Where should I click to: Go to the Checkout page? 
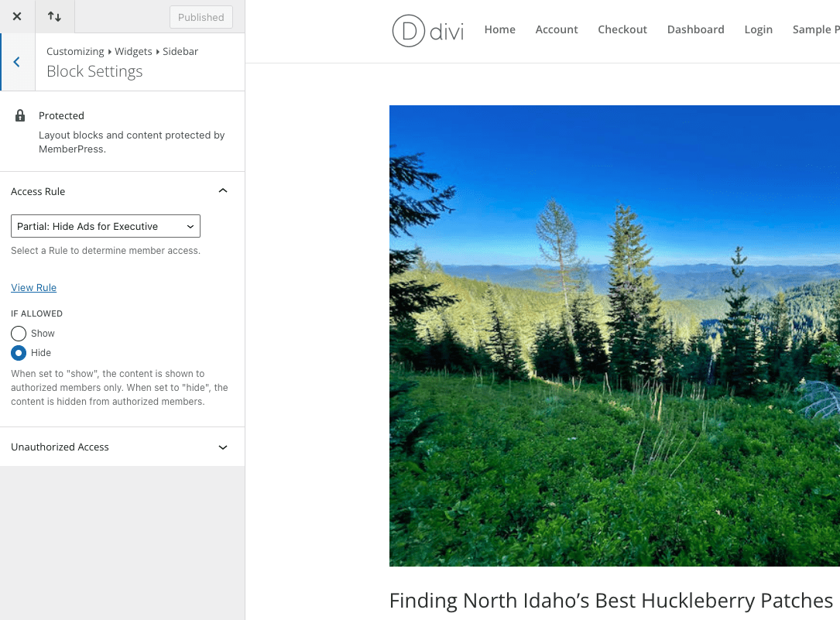(x=622, y=29)
